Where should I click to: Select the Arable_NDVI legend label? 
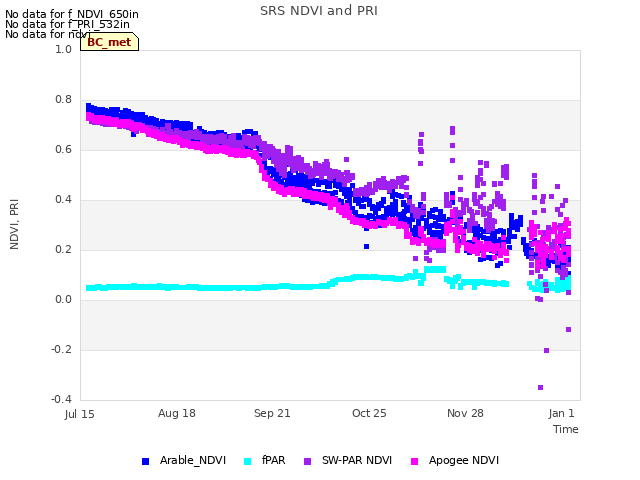(193, 460)
